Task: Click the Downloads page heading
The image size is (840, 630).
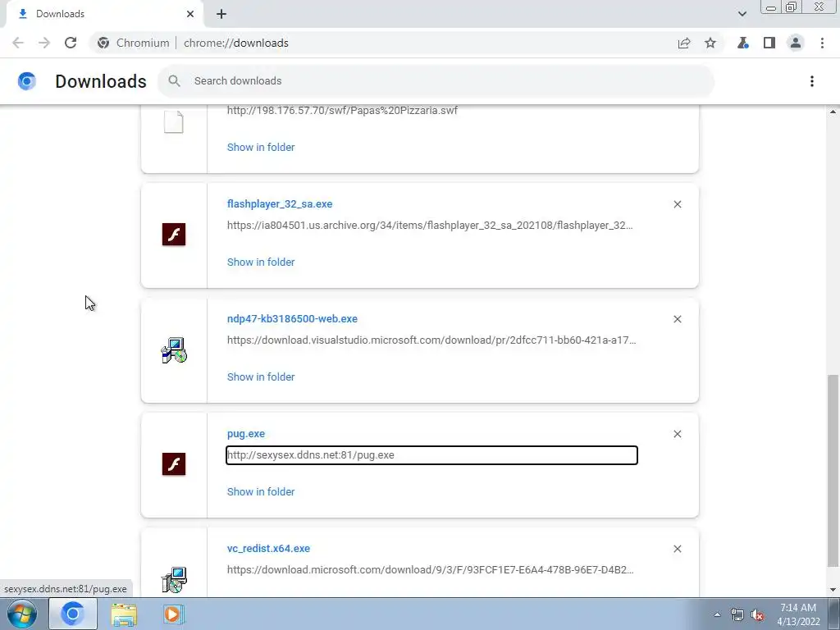Action: [x=101, y=81]
